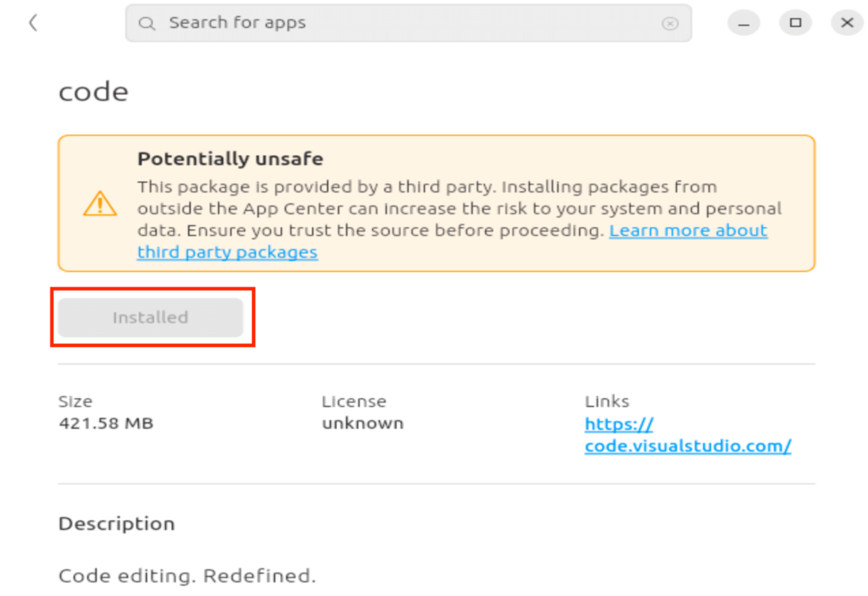Maximize the App Center window

(x=796, y=23)
